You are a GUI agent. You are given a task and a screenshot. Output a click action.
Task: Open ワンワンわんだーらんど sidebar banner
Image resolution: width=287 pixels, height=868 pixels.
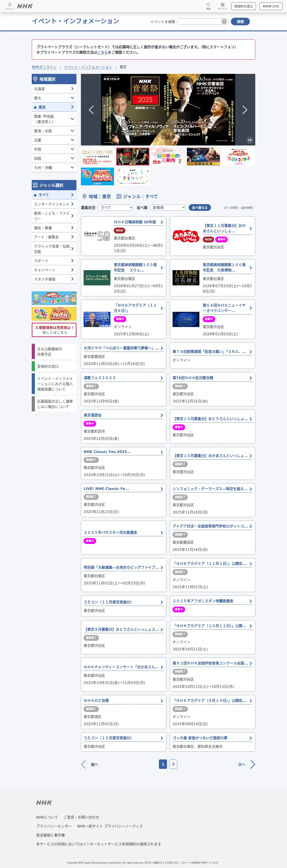(x=54, y=314)
